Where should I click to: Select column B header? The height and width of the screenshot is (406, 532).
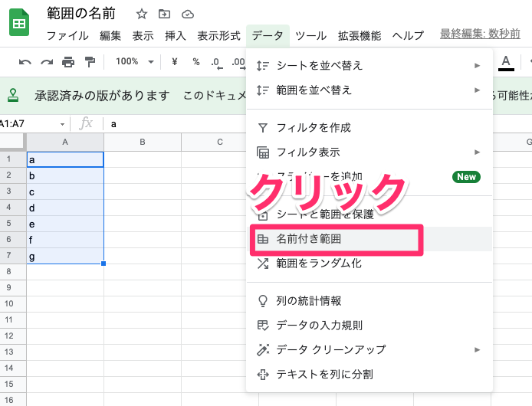click(x=143, y=142)
